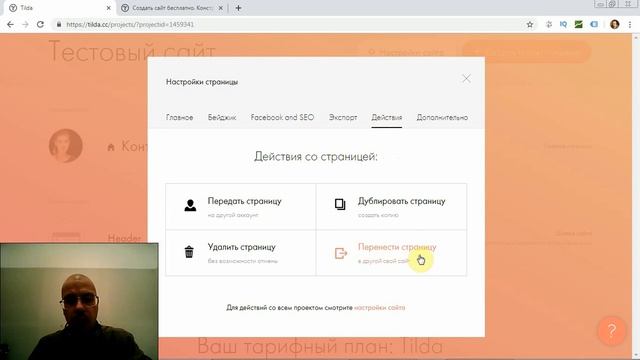640x360 pixels.
Task: Close the page settings dialog
Action: (x=466, y=78)
